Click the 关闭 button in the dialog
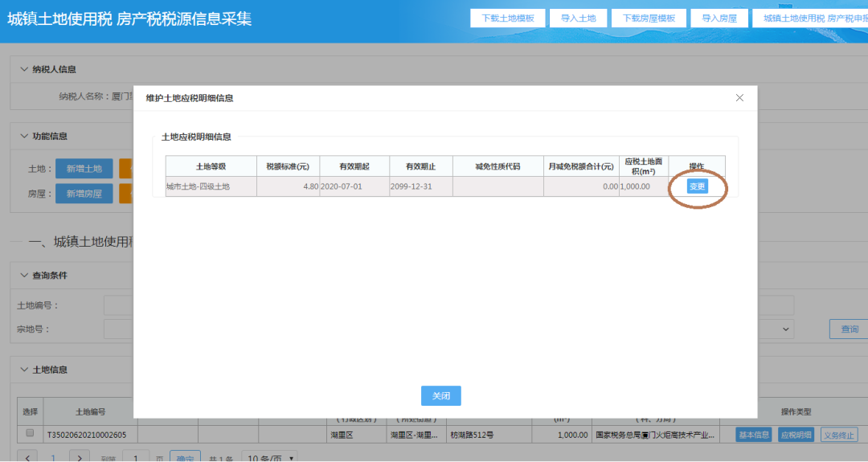 tap(440, 395)
